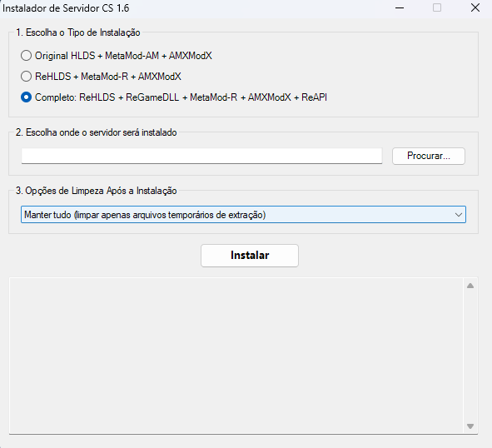Focus the server install path field
Screen dimensions: 492x448
pos(201,156)
